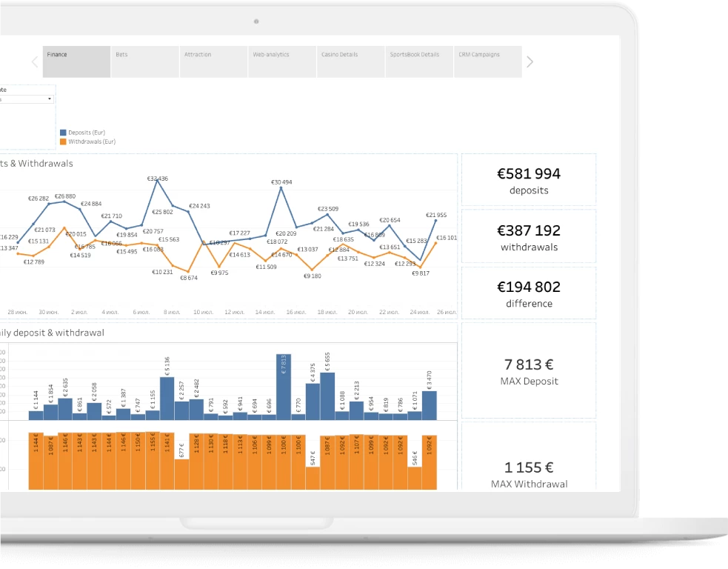Click the right chevron to show more tabs
Viewport: 728px width, 569px height.
[x=530, y=61]
